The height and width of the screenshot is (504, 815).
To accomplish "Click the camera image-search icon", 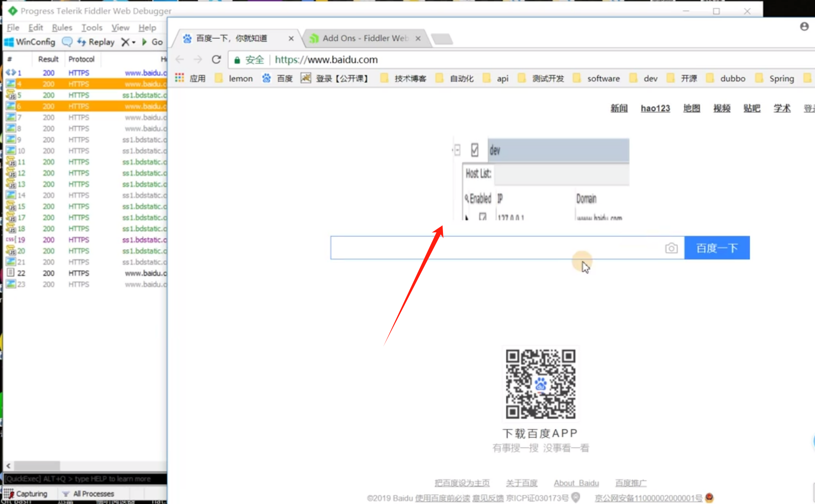I will point(671,248).
